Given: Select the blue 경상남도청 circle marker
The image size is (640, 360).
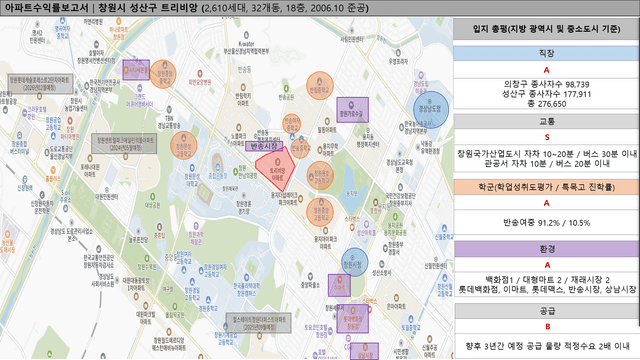Looking at the screenshot, I should point(431,109).
